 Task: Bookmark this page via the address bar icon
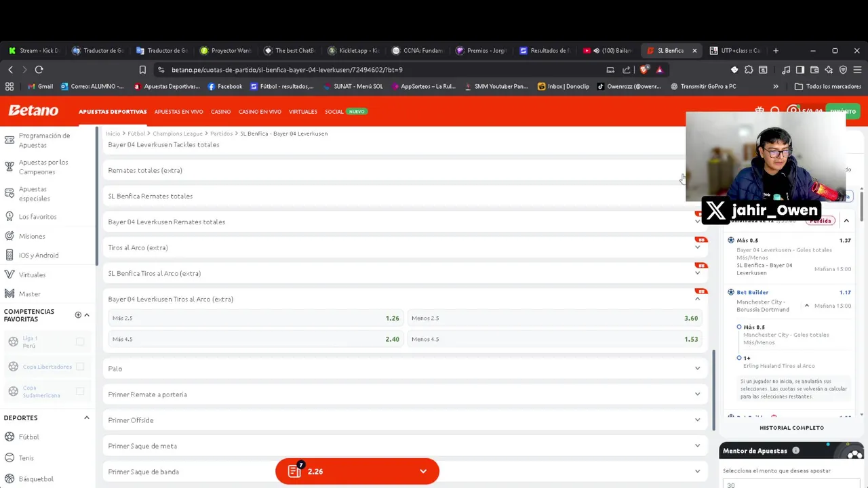142,69
